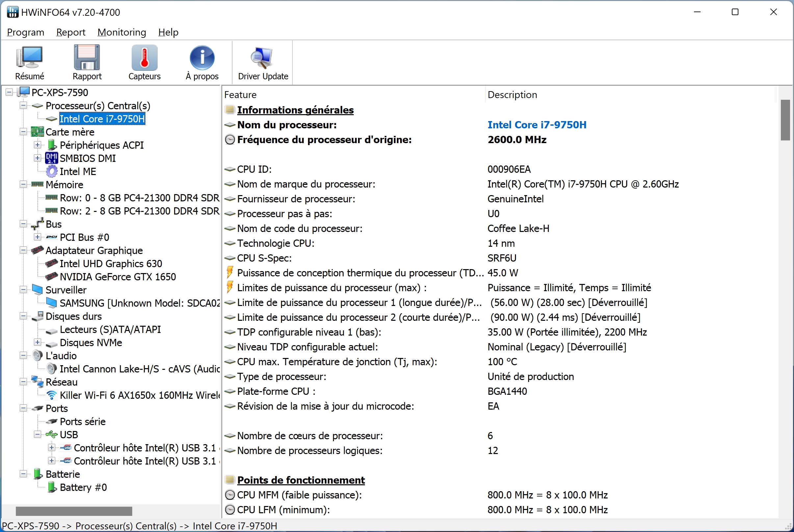Click the Description column header

630,95
